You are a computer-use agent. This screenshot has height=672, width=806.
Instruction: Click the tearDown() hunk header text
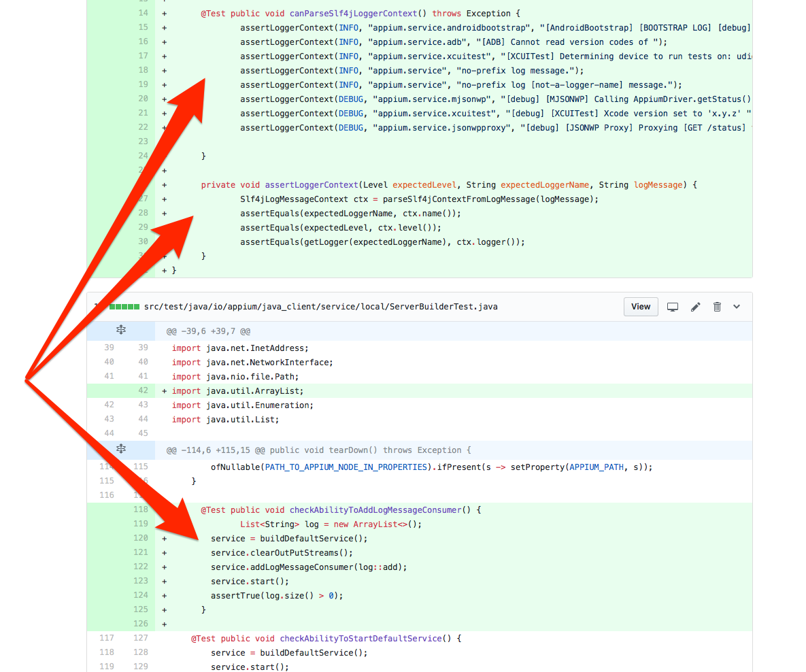(318, 450)
